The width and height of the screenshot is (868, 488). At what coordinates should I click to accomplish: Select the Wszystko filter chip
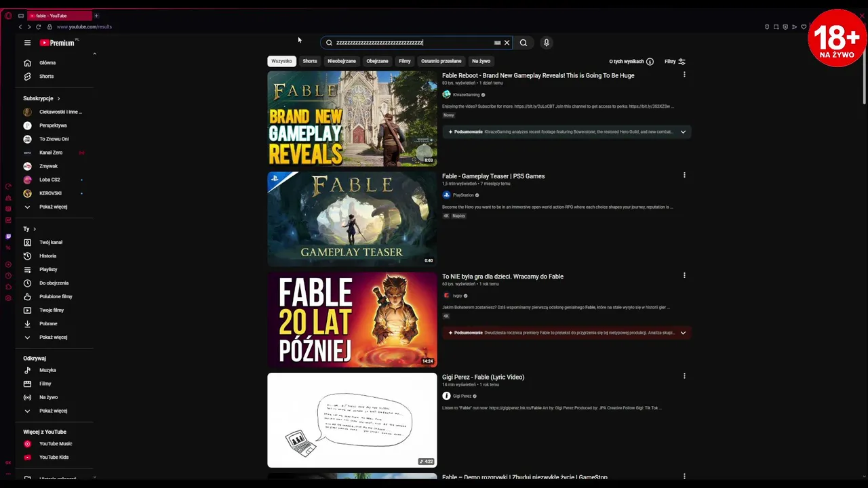point(281,61)
